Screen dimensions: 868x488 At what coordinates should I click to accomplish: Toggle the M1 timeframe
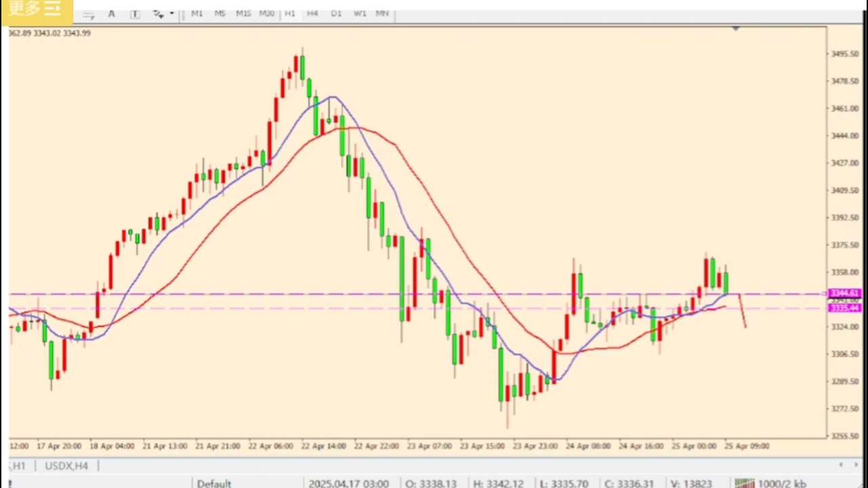197,14
